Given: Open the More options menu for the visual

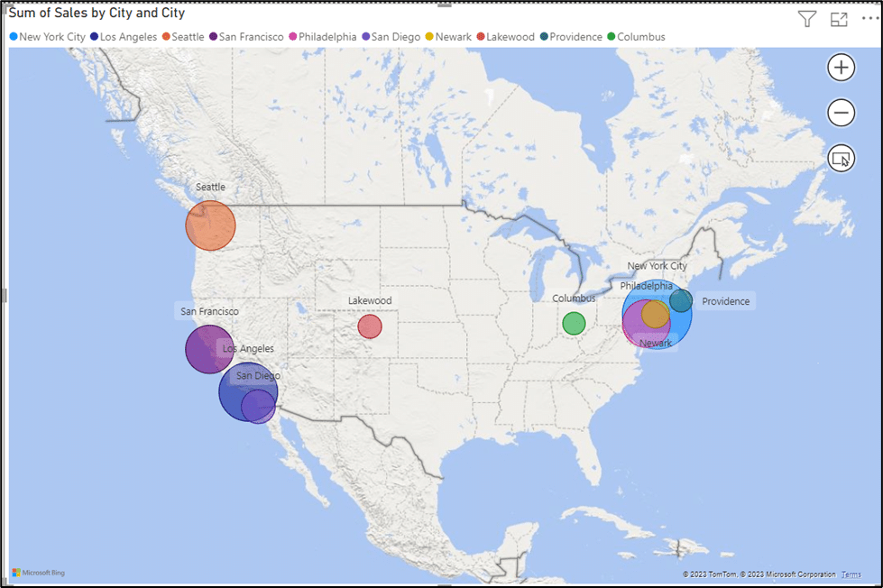Looking at the screenshot, I should point(870,18).
